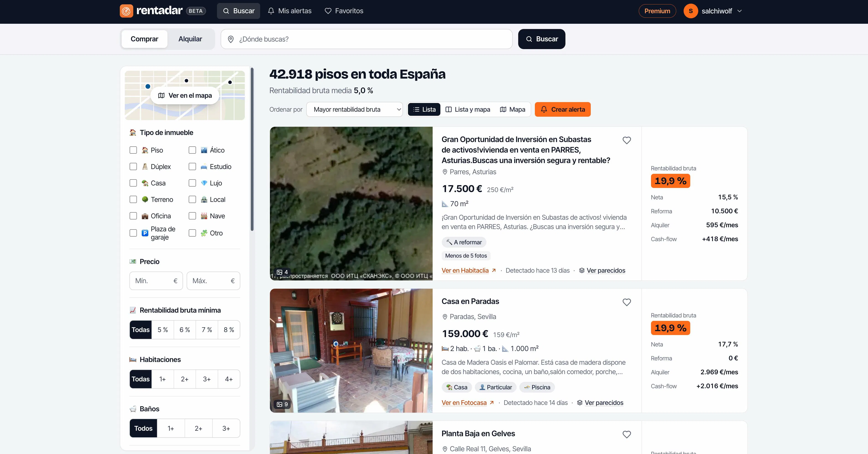Click Ver en el mapa button
Screen dimensions: 868x454
tap(185, 95)
